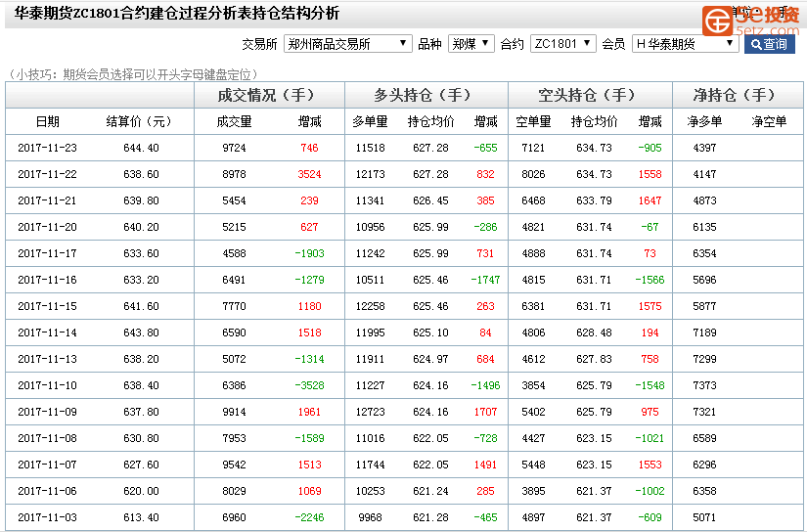The height and width of the screenshot is (532, 807).
Task: Select the date cell 2017-11-21
Action: pos(47,200)
